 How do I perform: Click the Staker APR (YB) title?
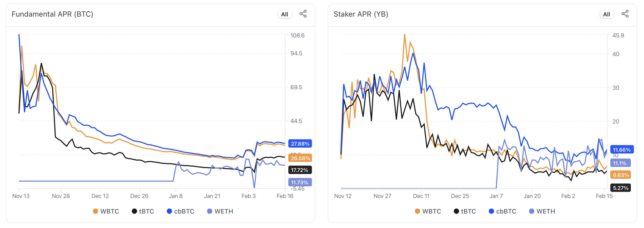point(361,14)
